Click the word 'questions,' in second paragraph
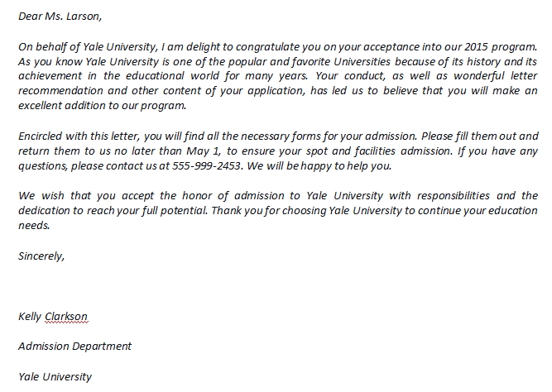Viewport: 552px width, 392px height. click(x=43, y=166)
